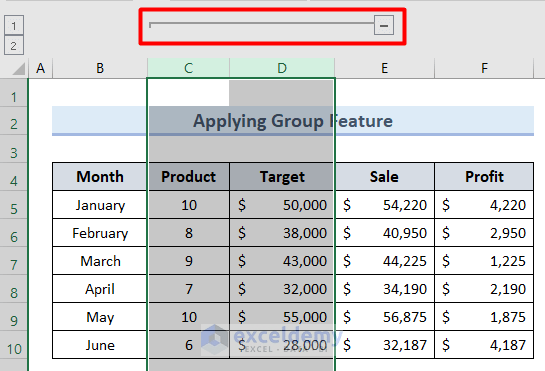Click profit cell 2,190
This screenshot has width=545, height=371.
click(x=484, y=289)
